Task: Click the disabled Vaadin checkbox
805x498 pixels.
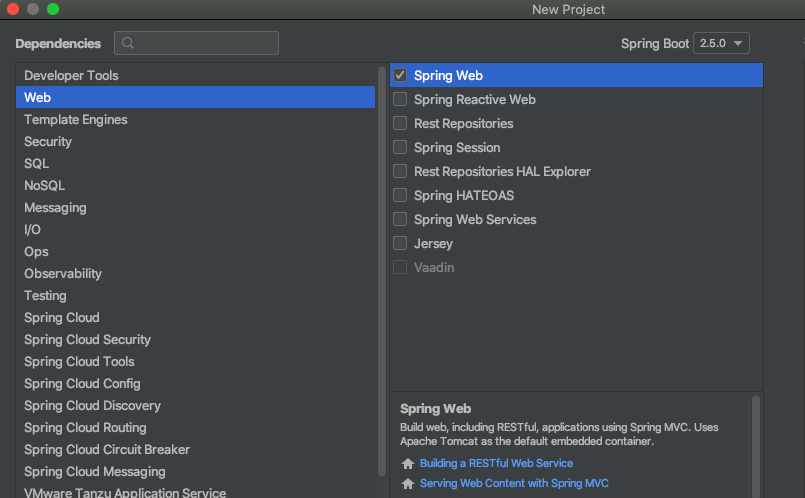Action: coord(400,267)
